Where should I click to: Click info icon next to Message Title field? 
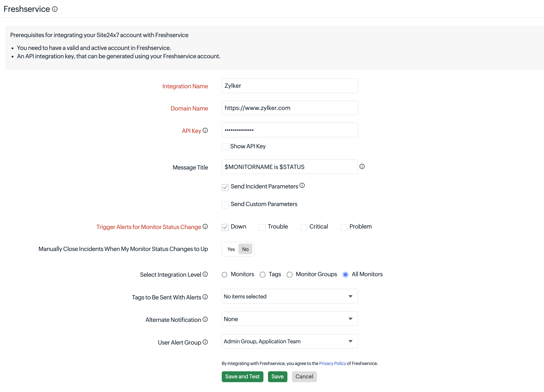362,166
